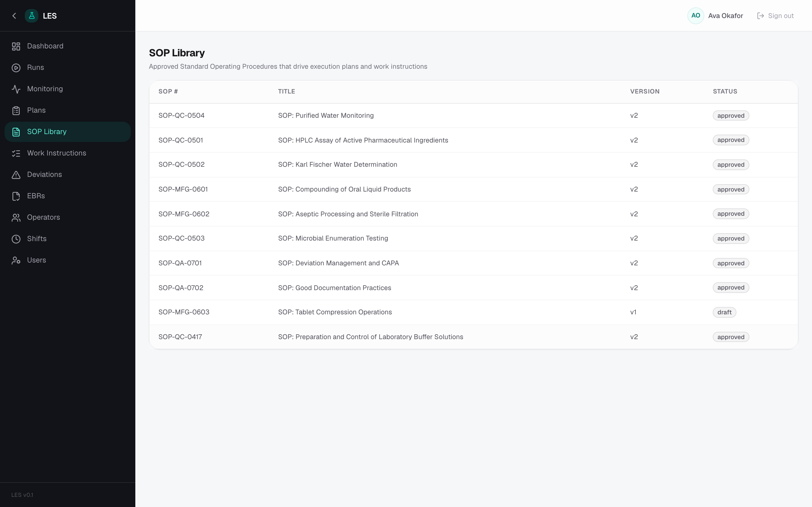Select the SOP Library nav item
The height and width of the screenshot is (507, 812).
point(67,132)
